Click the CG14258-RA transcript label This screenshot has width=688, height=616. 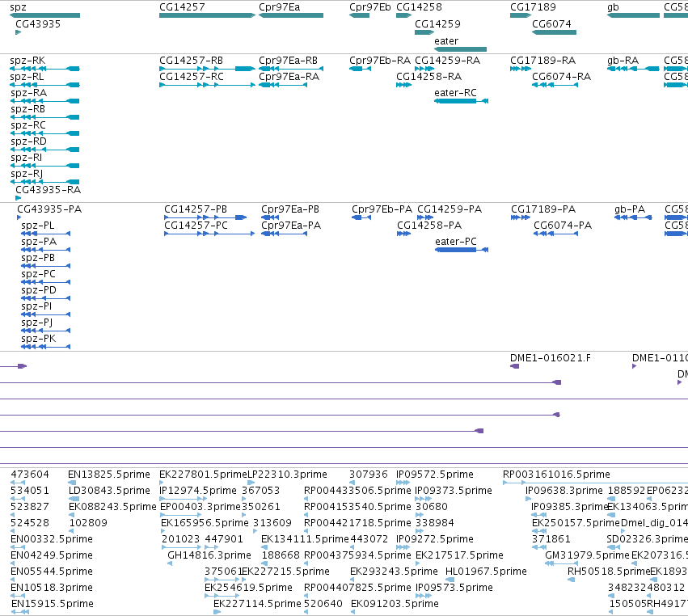(429, 77)
